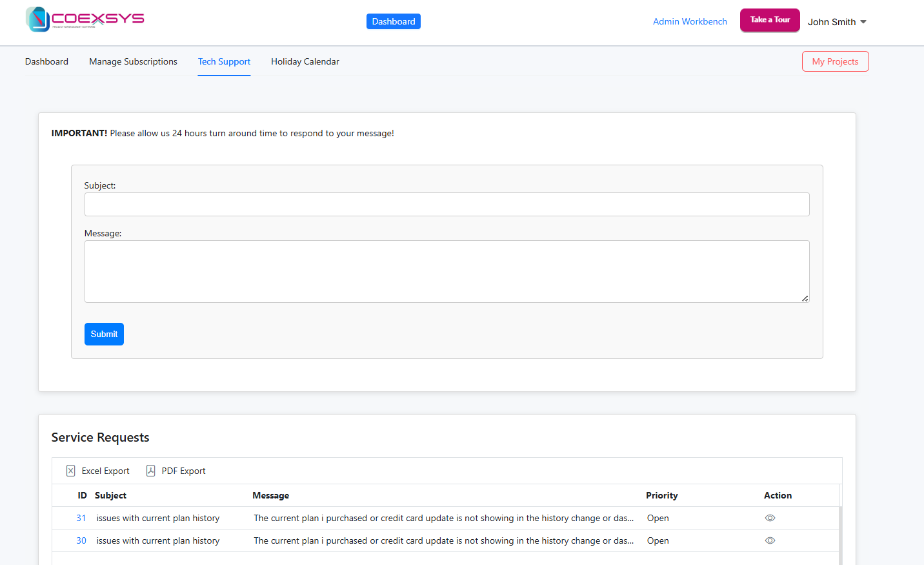Select the PDF Export document glyph
Viewport: 924px width, 565px height.
(150, 471)
